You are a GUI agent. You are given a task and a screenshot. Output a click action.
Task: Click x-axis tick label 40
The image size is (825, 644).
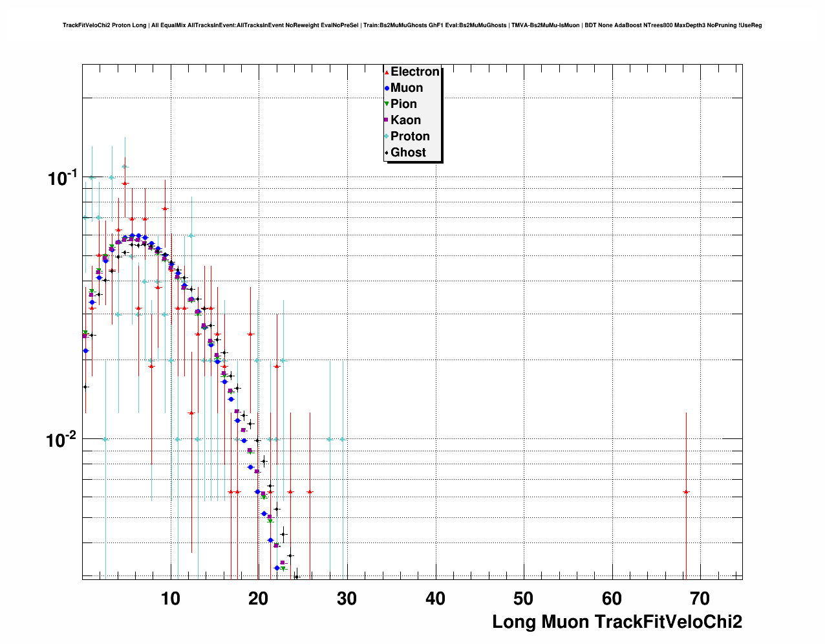(435, 599)
